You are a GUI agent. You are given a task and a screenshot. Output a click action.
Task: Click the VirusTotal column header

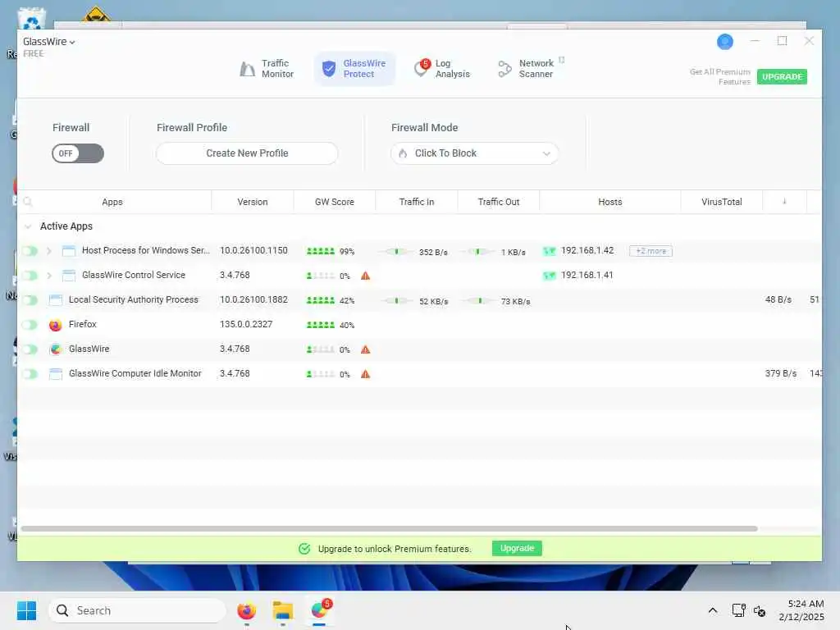[x=722, y=202]
